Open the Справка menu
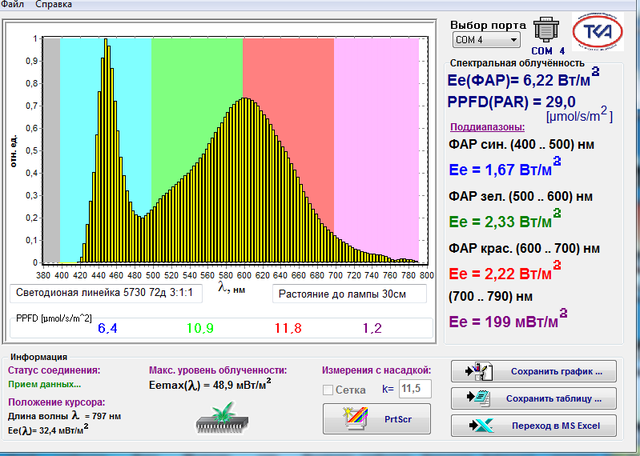The image size is (640, 456). pyautogui.click(x=53, y=5)
